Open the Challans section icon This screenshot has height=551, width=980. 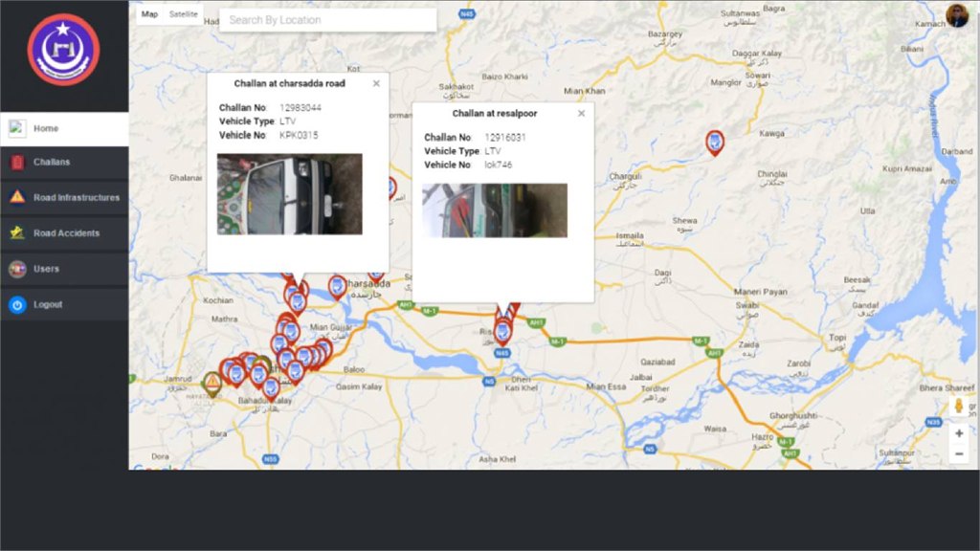click(17, 163)
